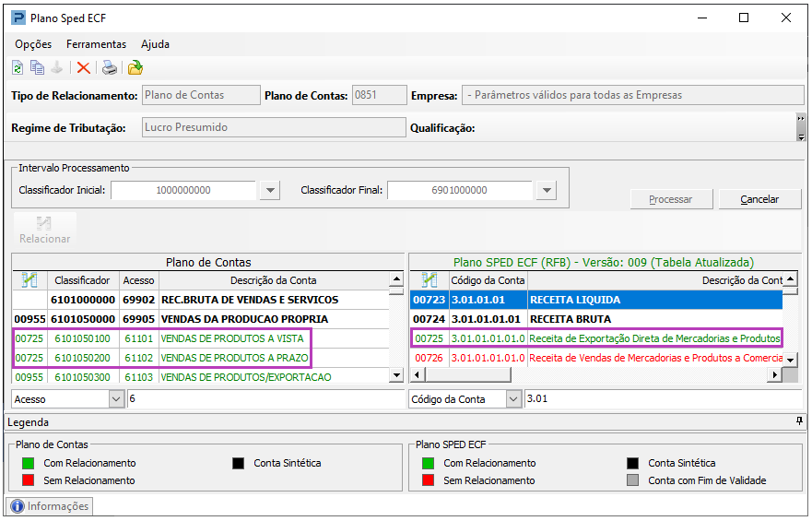The image size is (812, 521).
Task: Pin the Legenda panel using pushpin icon
Action: click(x=800, y=421)
